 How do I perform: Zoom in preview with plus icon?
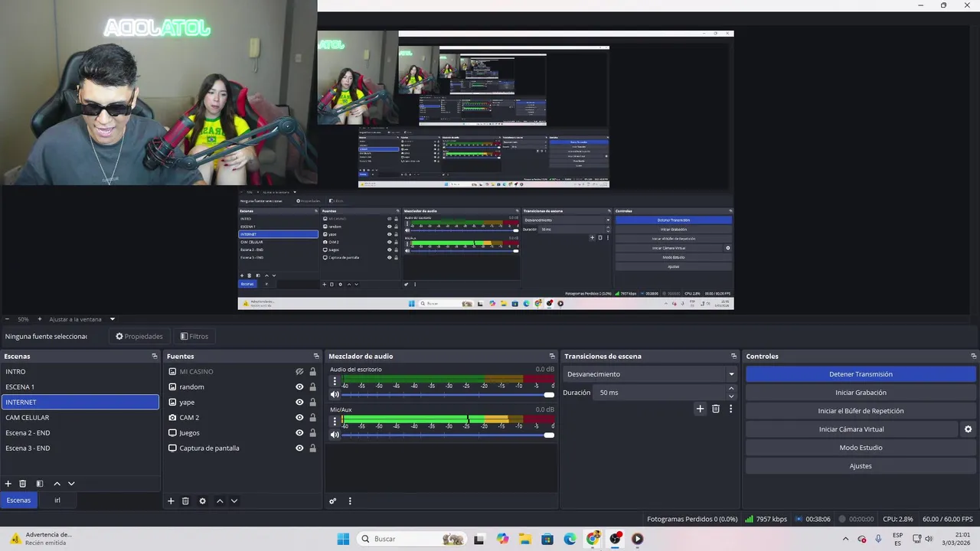pyautogui.click(x=40, y=319)
